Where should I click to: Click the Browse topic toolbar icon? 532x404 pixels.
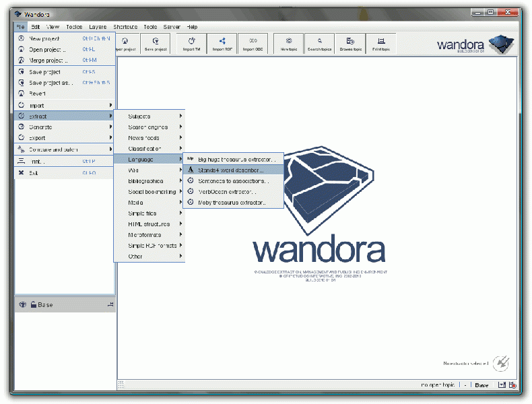click(351, 43)
